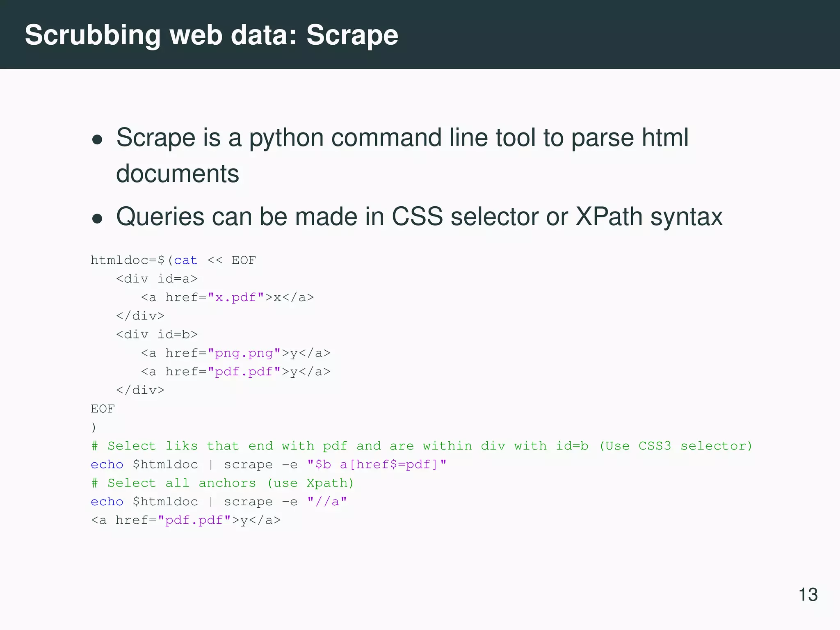The image size is (840, 630).
Task: Select the bullet 'Queries can be made in CSS selector'
Action: [x=419, y=217]
